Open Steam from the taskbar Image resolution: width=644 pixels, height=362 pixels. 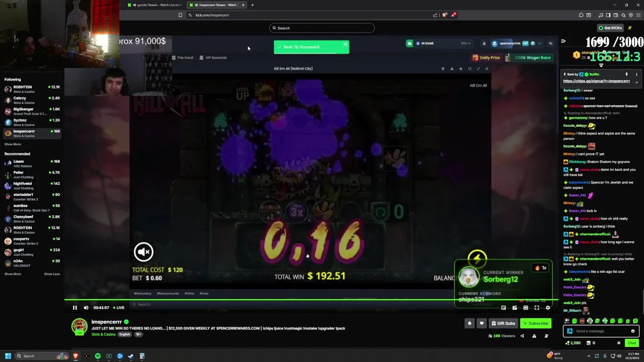[131, 356]
